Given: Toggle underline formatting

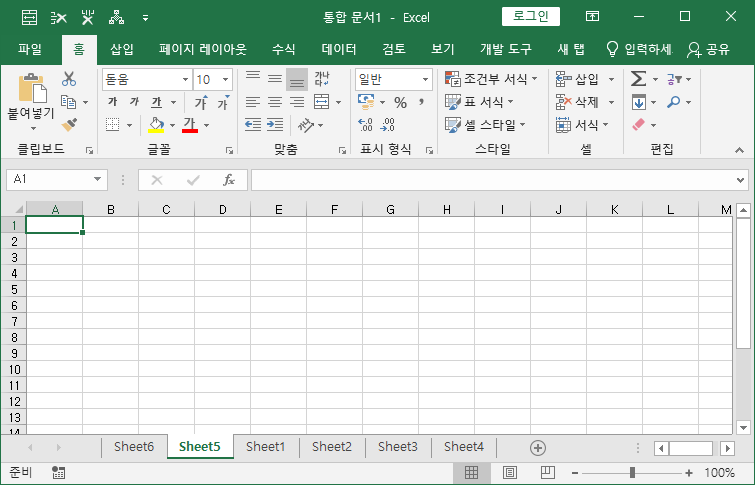Looking at the screenshot, I should [156, 102].
